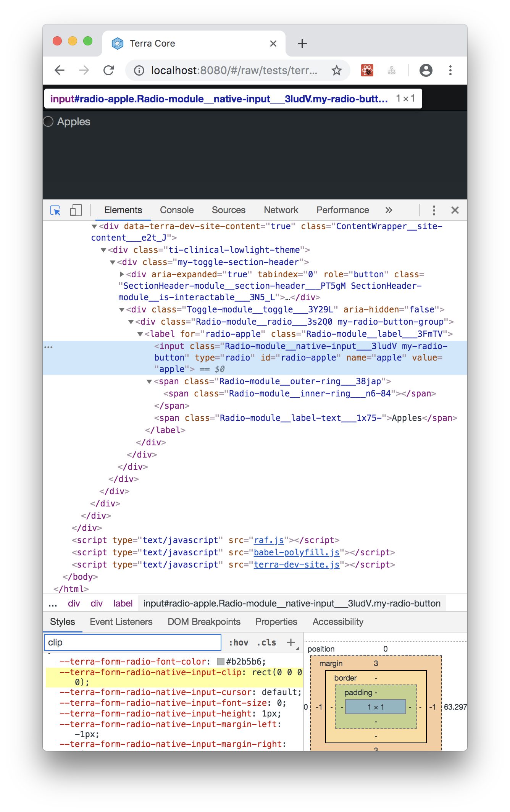Collapse the Radio-module radio div
Viewport: 510px width, 812px height.
click(131, 322)
